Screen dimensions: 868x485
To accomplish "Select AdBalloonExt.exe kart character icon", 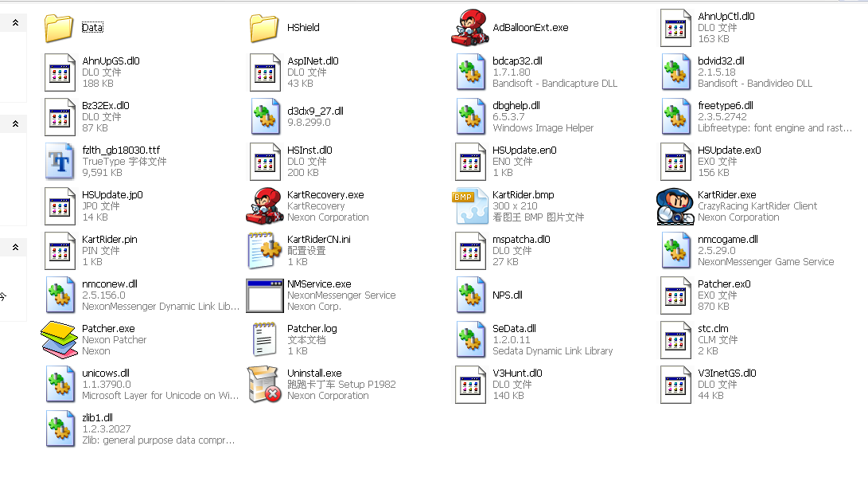I will click(x=470, y=28).
